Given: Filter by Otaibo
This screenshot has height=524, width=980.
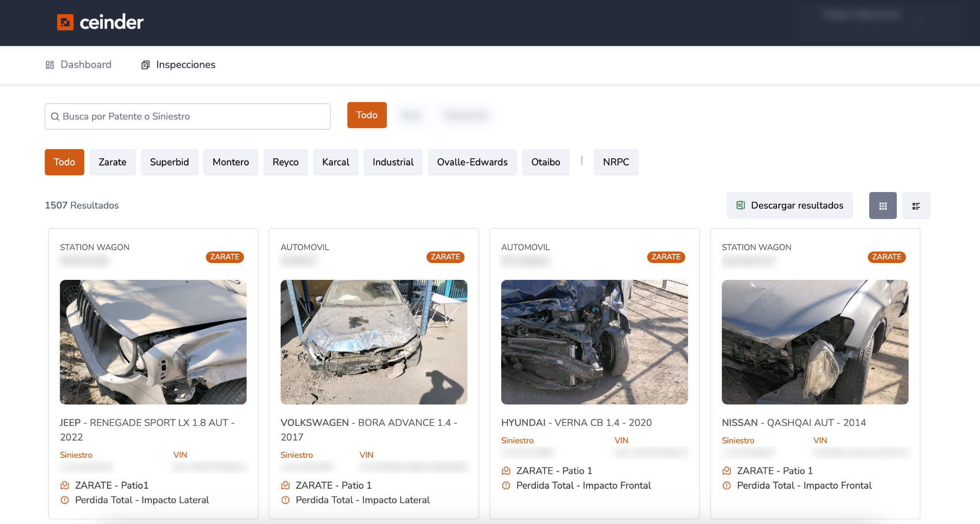Looking at the screenshot, I should [546, 162].
